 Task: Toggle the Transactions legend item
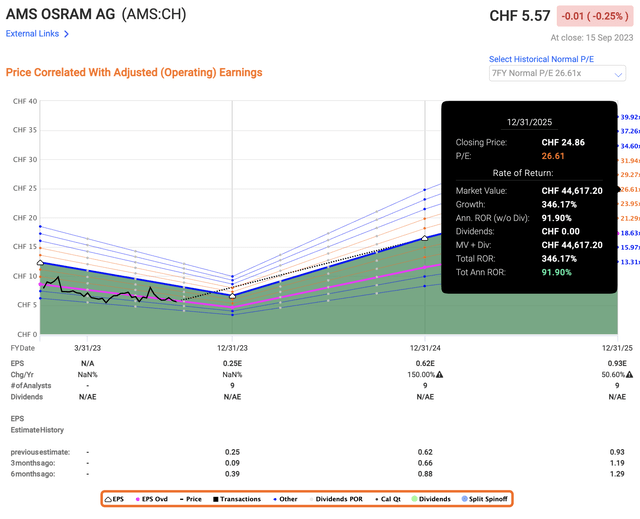pos(237,499)
